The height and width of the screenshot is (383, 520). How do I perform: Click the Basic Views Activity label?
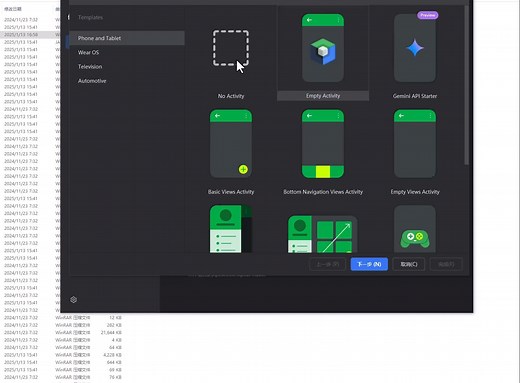click(231, 192)
